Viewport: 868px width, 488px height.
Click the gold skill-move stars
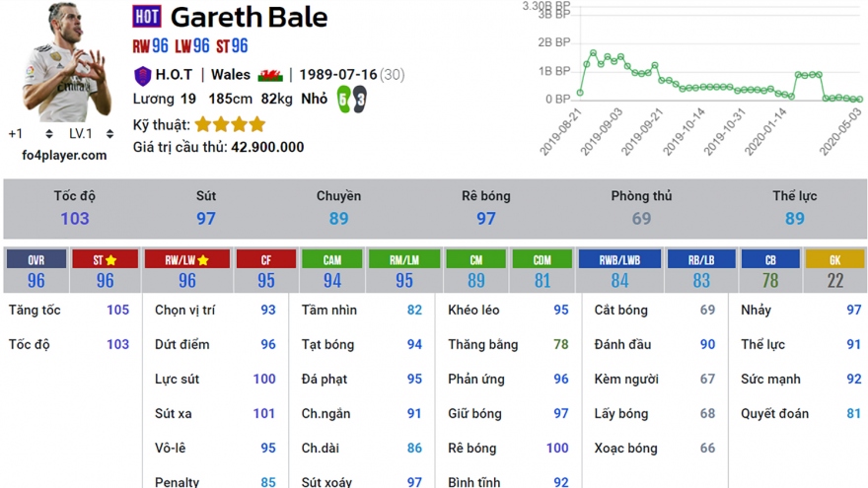230,124
